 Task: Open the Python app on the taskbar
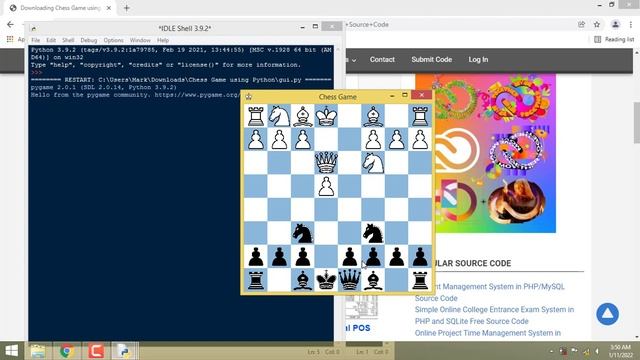coord(125,351)
